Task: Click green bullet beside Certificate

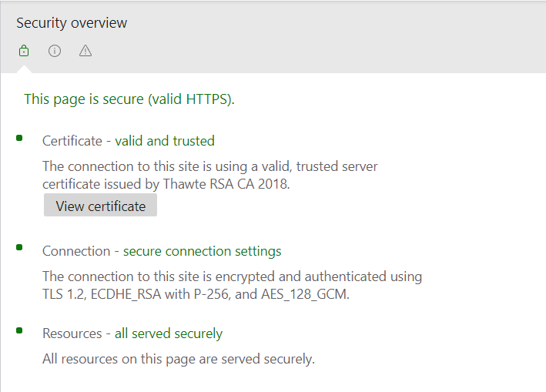Action: [x=19, y=138]
